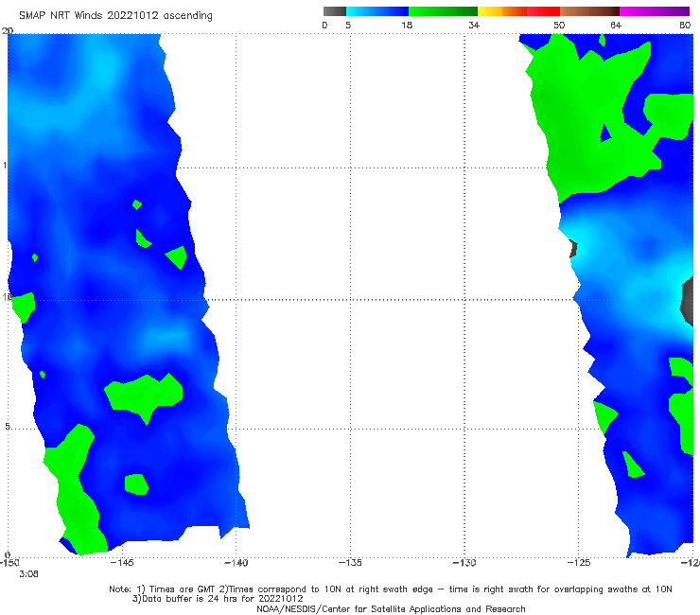
Task: Click the colorbar label '50'
Action: tap(559, 25)
